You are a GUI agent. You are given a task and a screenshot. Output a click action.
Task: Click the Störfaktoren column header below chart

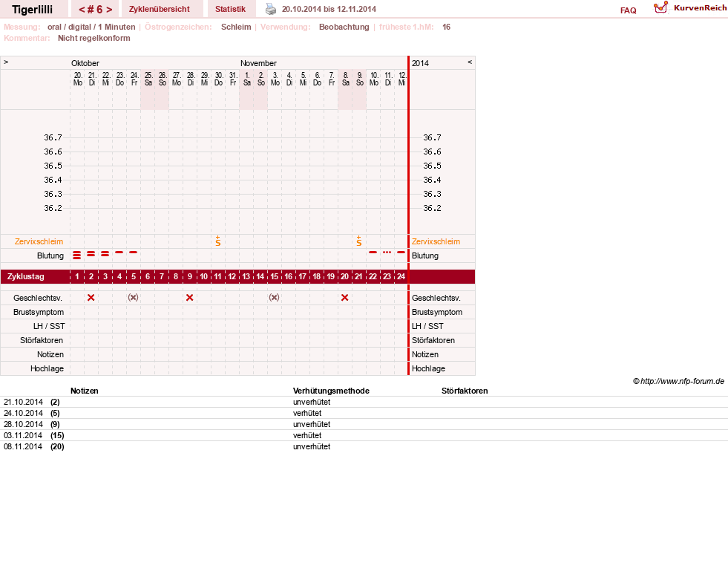pyautogui.click(x=465, y=391)
